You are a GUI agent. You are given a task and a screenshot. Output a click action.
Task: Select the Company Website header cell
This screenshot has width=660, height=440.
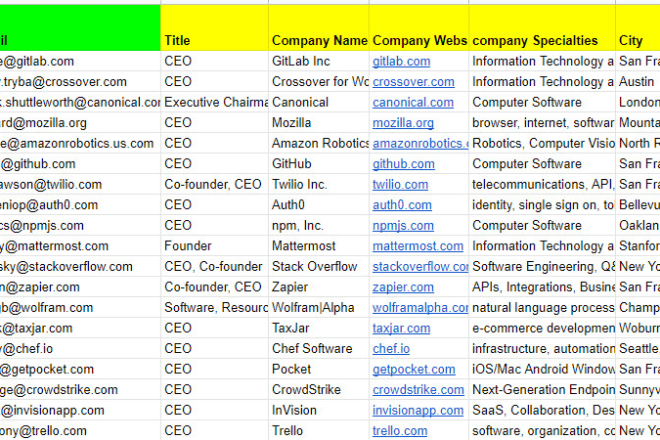coord(419,28)
